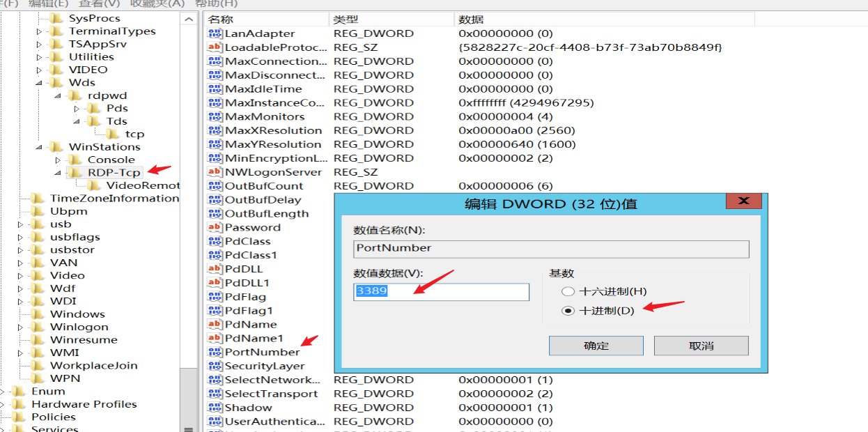
Task: Select the UserAuthentica... value name
Action: pos(274,422)
